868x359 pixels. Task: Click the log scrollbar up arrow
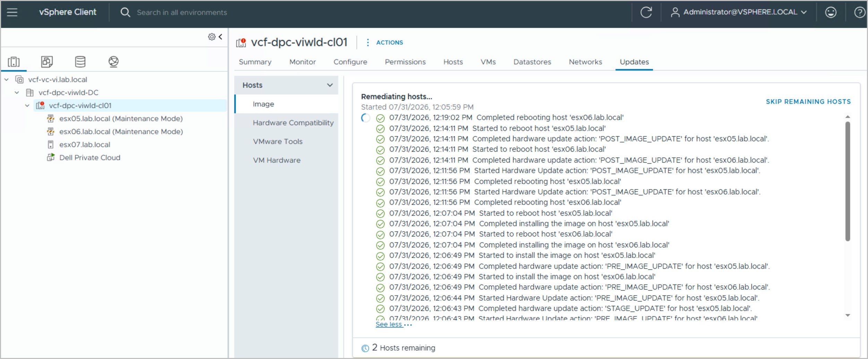pos(848,117)
